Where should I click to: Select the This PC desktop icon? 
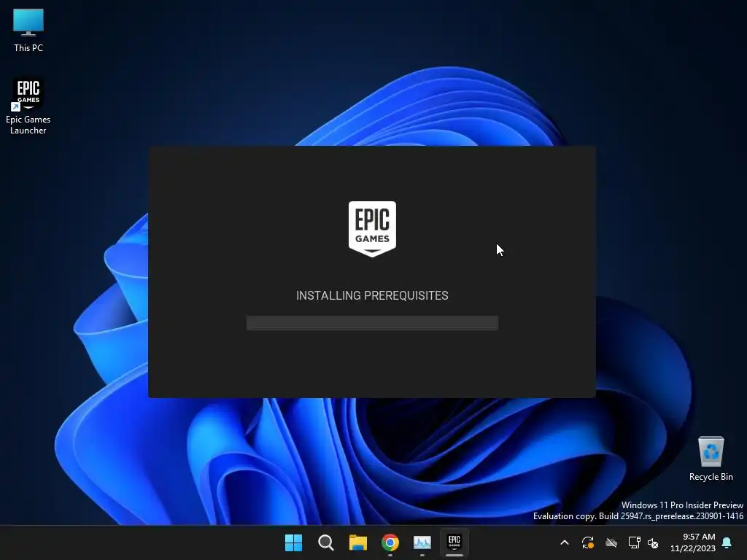(x=28, y=31)
